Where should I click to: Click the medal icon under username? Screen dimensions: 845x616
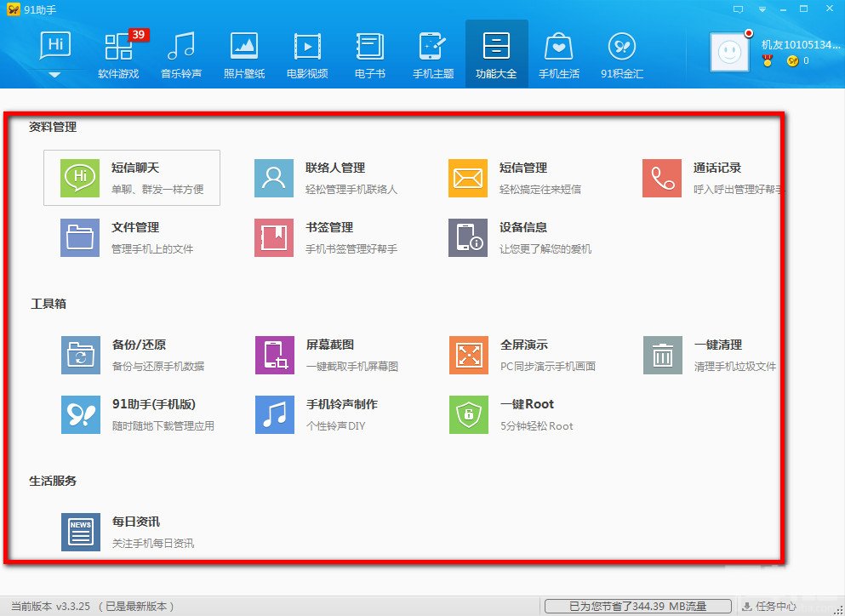tap(768, 61)
